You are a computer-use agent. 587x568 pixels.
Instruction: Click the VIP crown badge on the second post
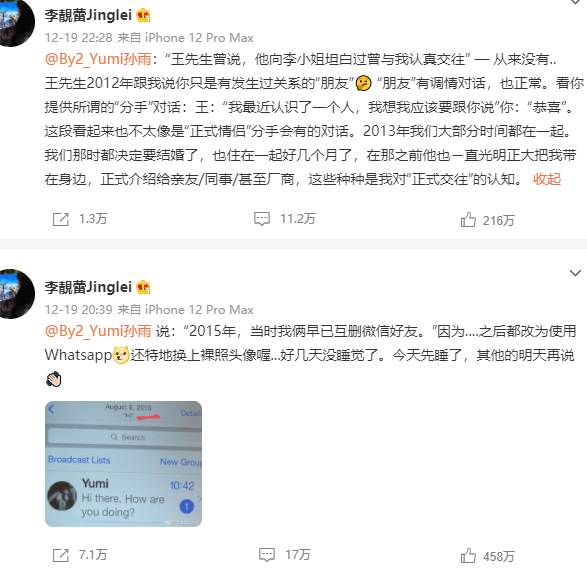pyautogui.click(x=143, y=288)
